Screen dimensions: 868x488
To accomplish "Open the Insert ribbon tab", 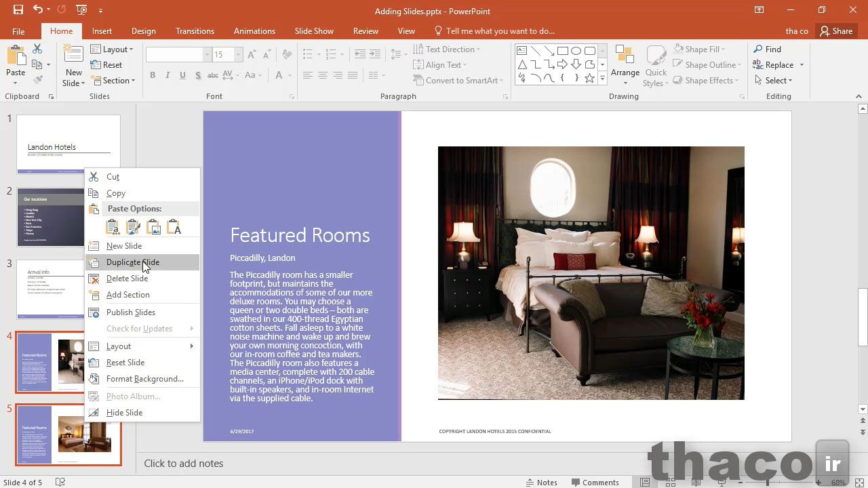I will point(102,30).
